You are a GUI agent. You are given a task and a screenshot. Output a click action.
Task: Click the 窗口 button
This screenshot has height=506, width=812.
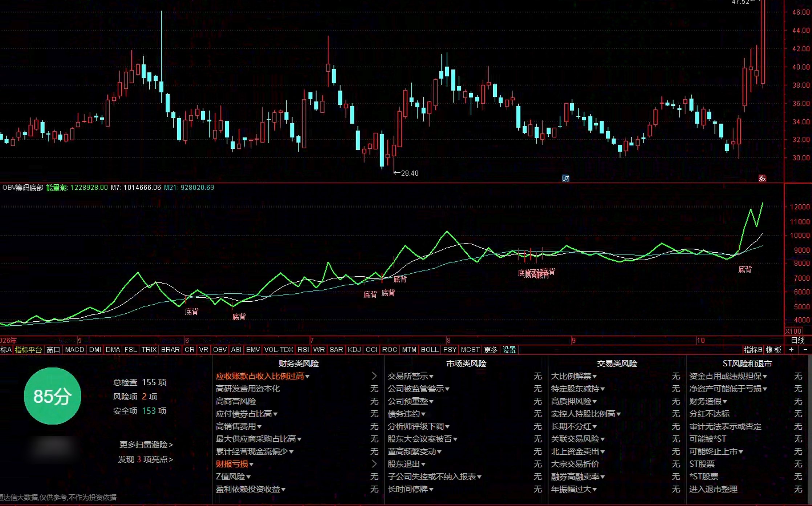click(x=53, y=350)
